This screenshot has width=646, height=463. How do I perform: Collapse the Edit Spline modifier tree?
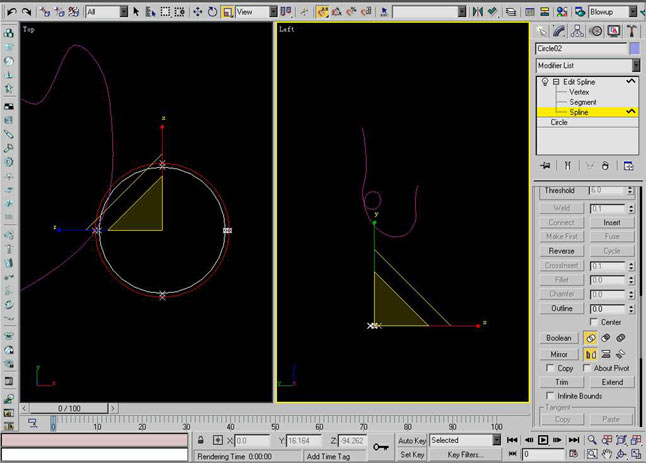(x=556, y=82)
